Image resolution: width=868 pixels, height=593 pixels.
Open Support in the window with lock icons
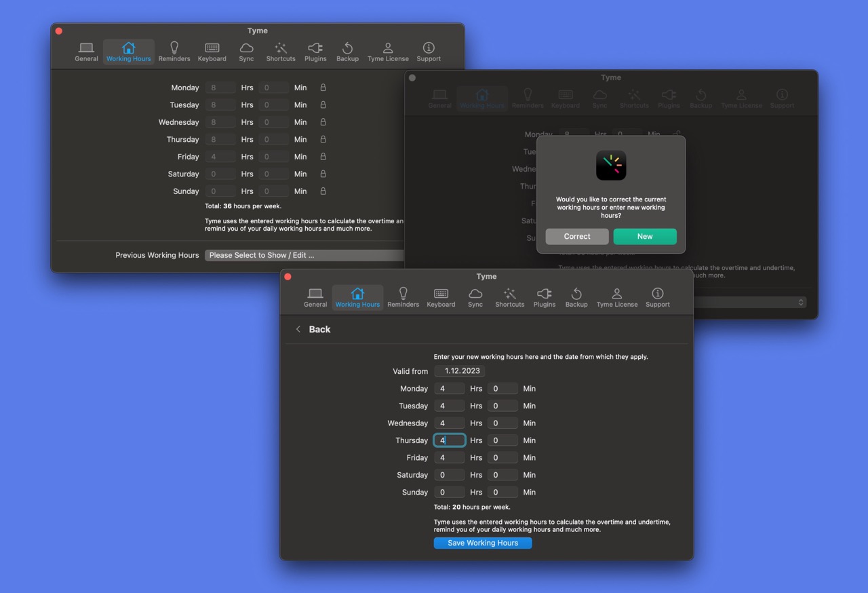point(429,52)
